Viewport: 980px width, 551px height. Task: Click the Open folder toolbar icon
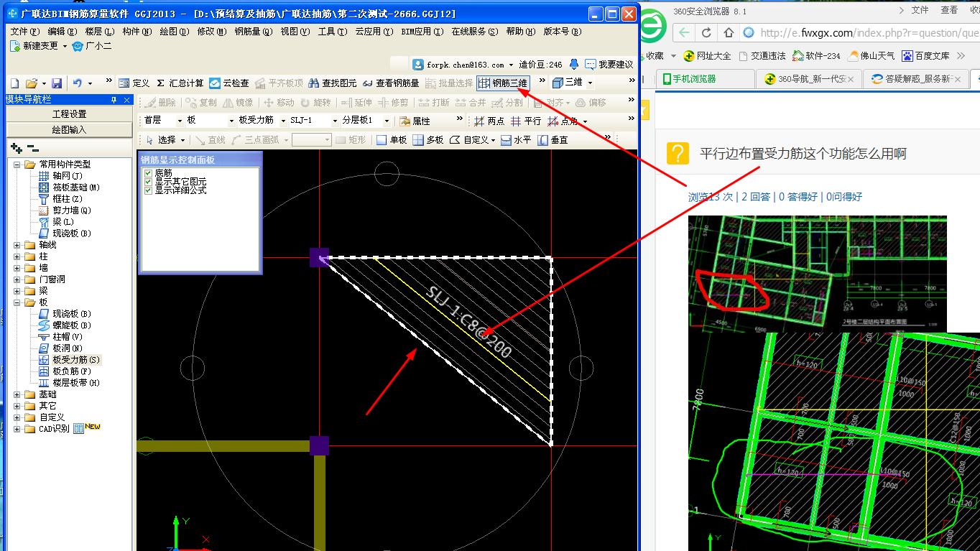(31, 83)
